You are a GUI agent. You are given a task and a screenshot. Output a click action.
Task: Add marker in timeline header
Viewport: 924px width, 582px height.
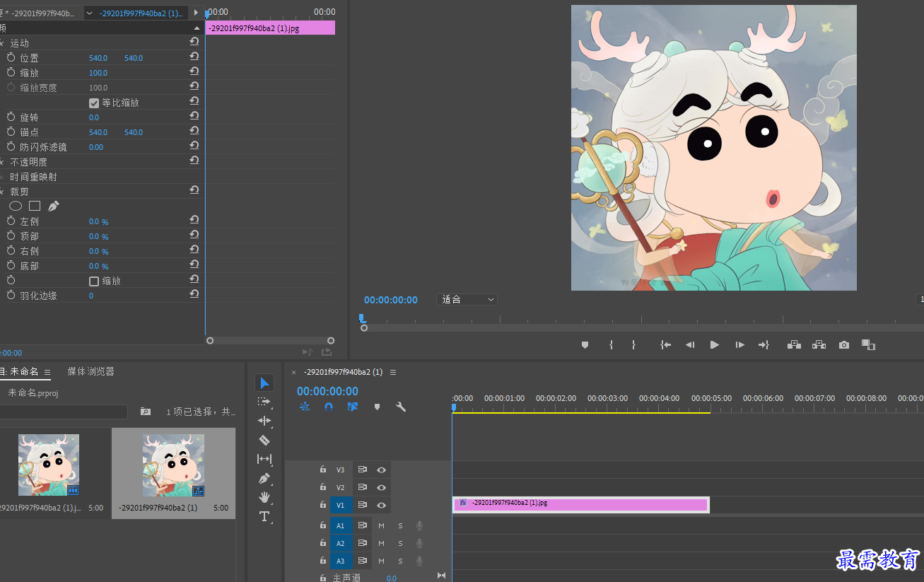pos(377,407)
